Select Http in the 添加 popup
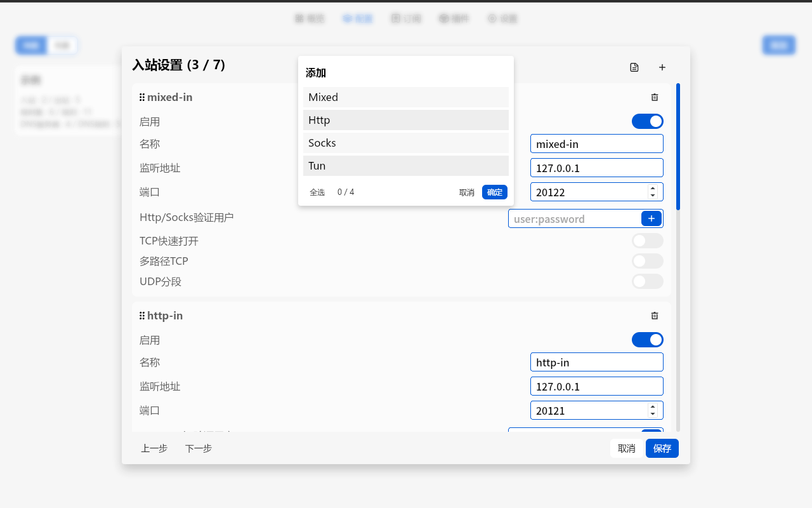Viewport: 812px width, 508px height. pos(406,120)
